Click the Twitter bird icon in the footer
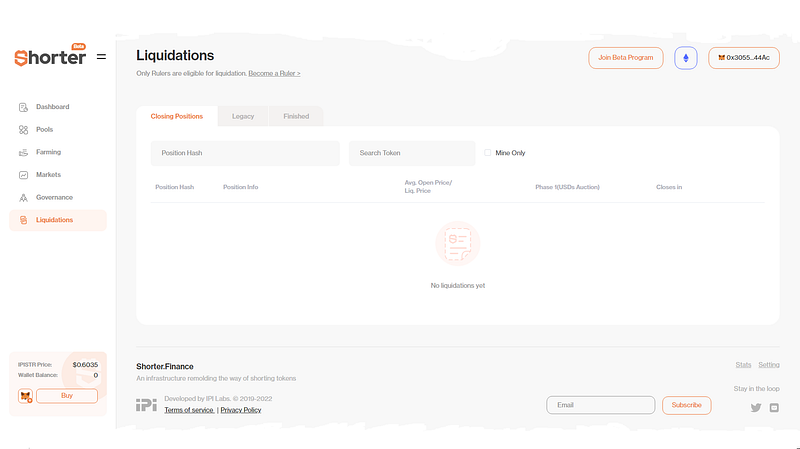Image resolution: width=800 pixels, height=449 pixels. (756, 408)
